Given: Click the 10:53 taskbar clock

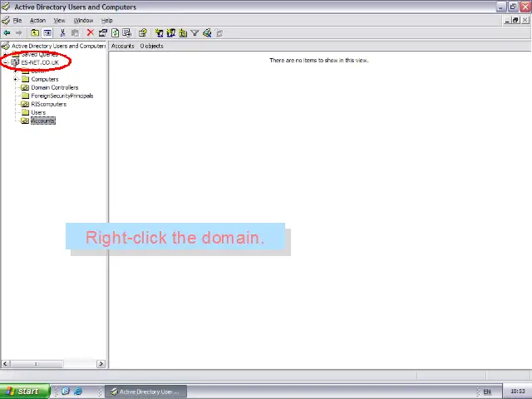Looking at the screenshot, I should [517, 392].
